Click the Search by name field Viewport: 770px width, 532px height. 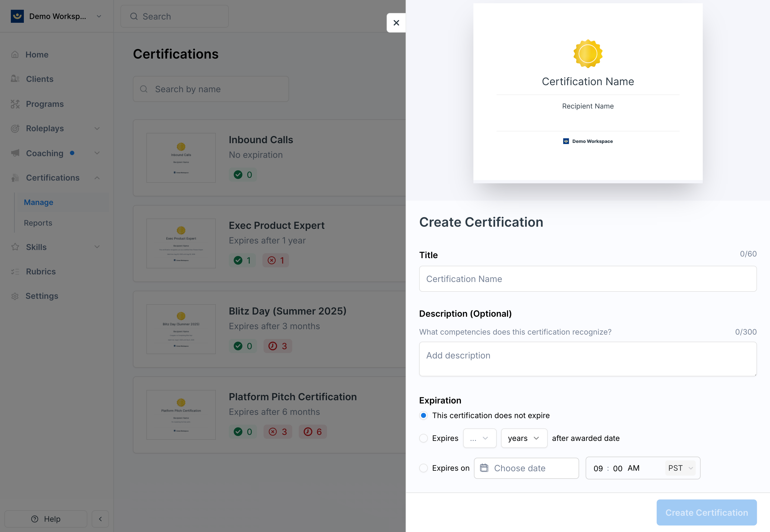click(x=211, y=89)
